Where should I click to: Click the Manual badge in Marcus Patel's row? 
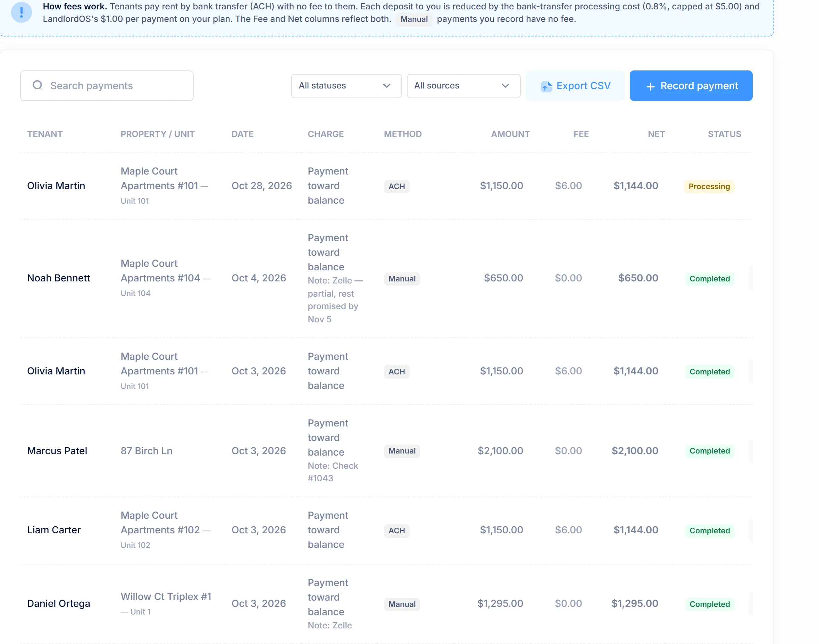(402, 451)
